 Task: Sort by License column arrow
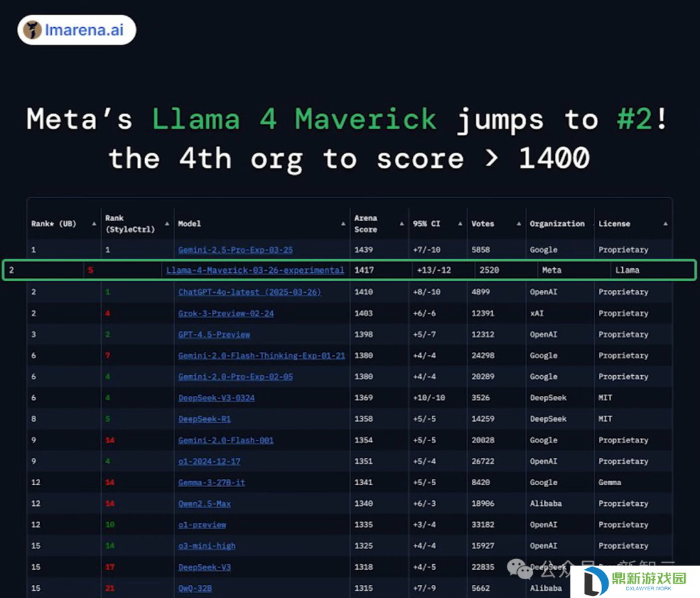tap(666, 224)
